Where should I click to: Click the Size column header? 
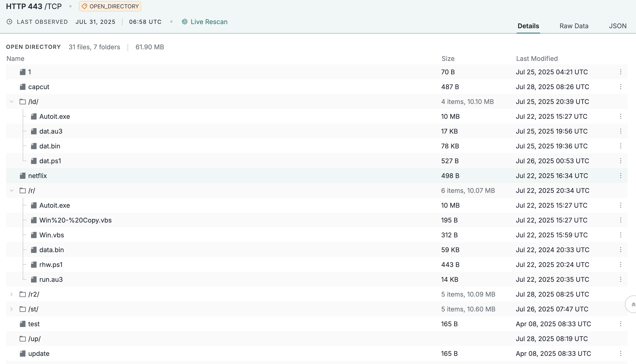448,59
